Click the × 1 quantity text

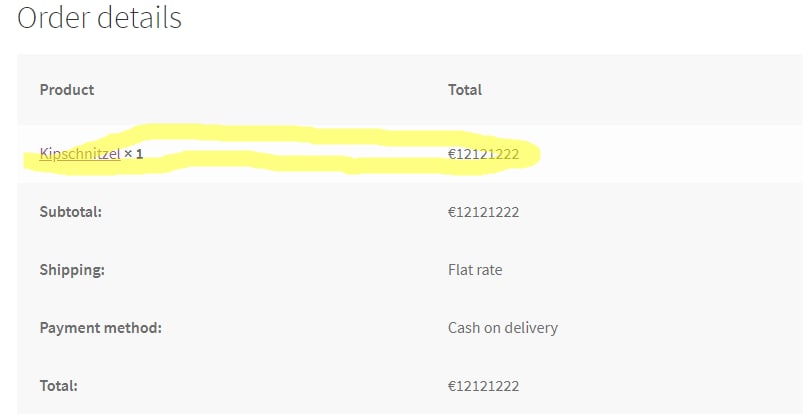tap(134, 154)
